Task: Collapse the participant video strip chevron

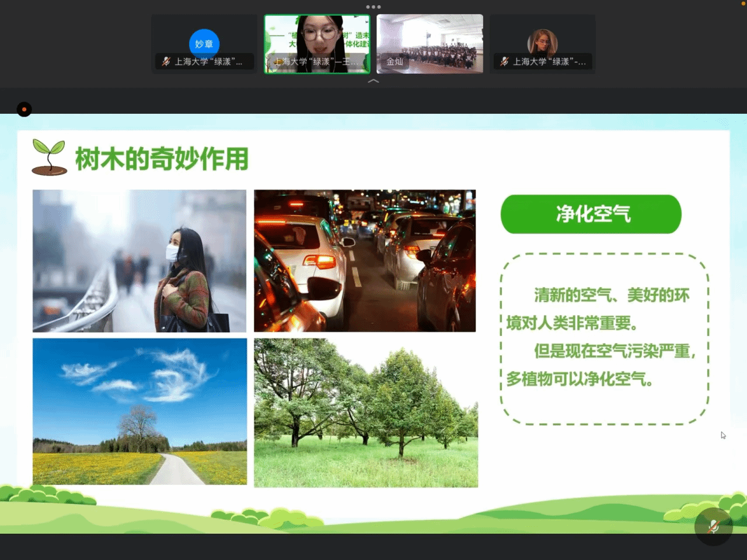Action: (x=373, y=81)
